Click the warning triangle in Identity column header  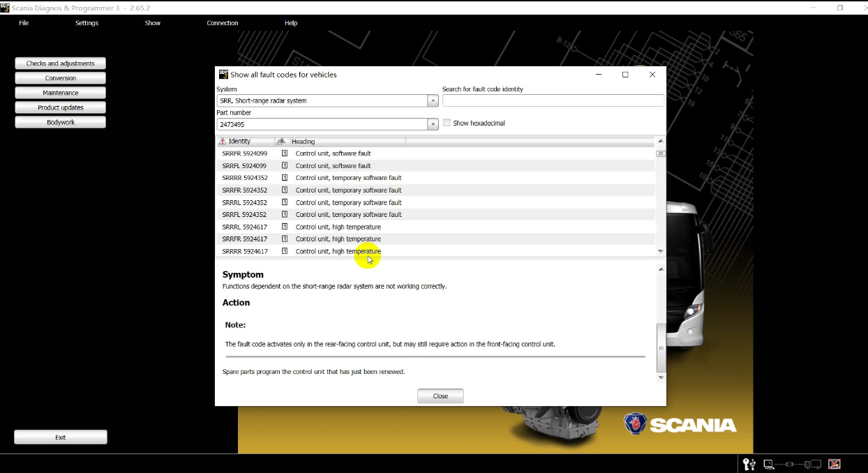click(x=223, y=141)
